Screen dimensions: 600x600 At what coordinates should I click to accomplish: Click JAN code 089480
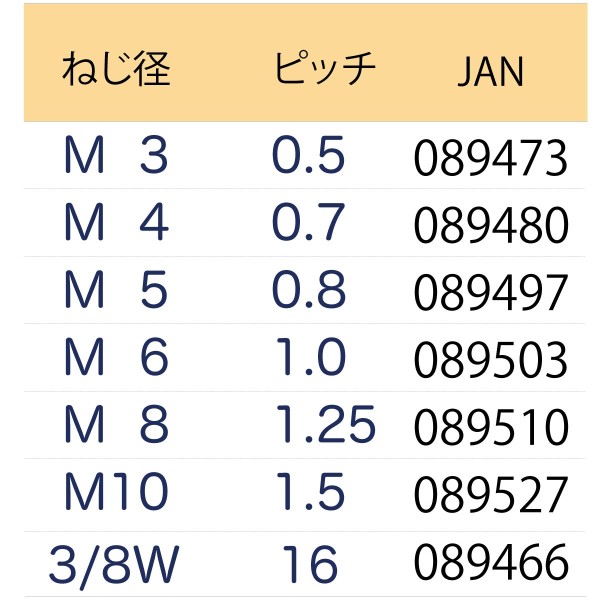point(491,225)
